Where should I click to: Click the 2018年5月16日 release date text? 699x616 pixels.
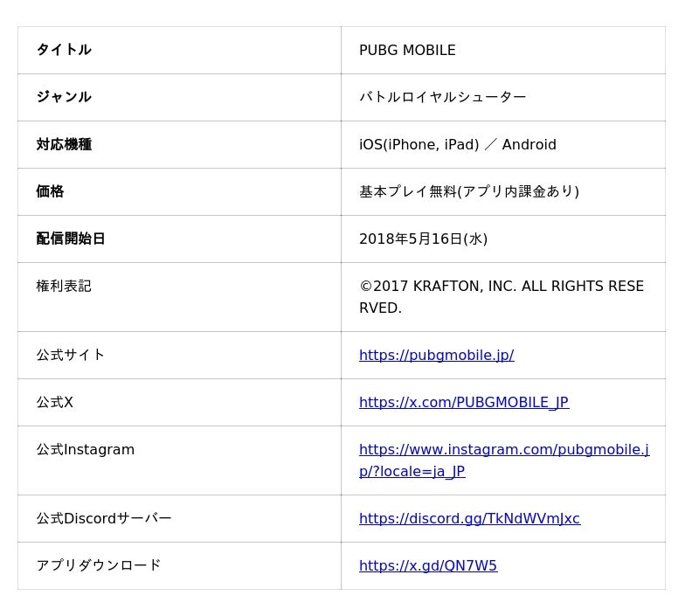[423, 239]
